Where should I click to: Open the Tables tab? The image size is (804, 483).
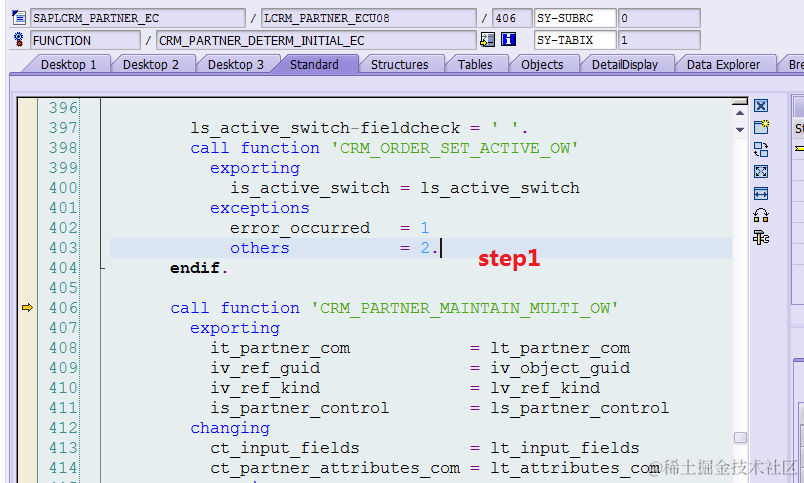coord(475,65)
